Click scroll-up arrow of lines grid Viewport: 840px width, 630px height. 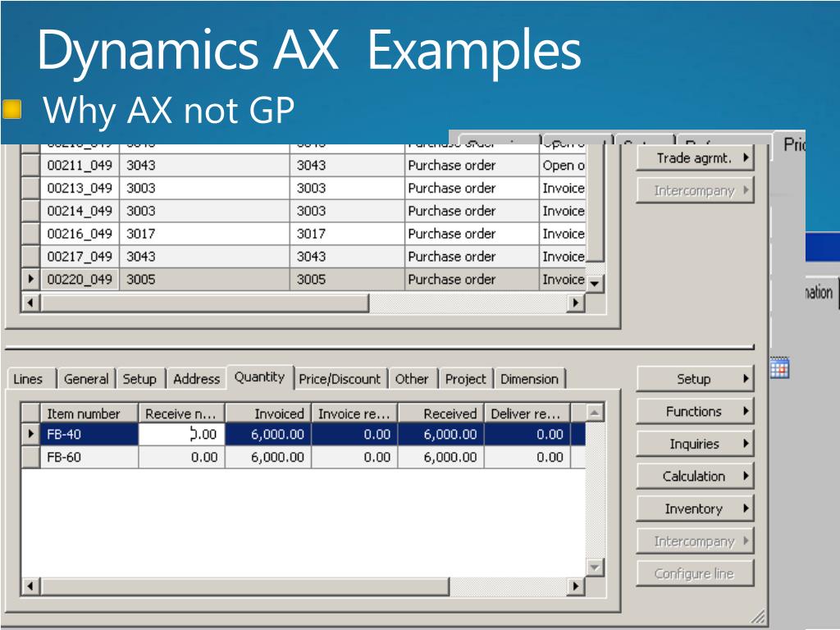coord(595,413)
